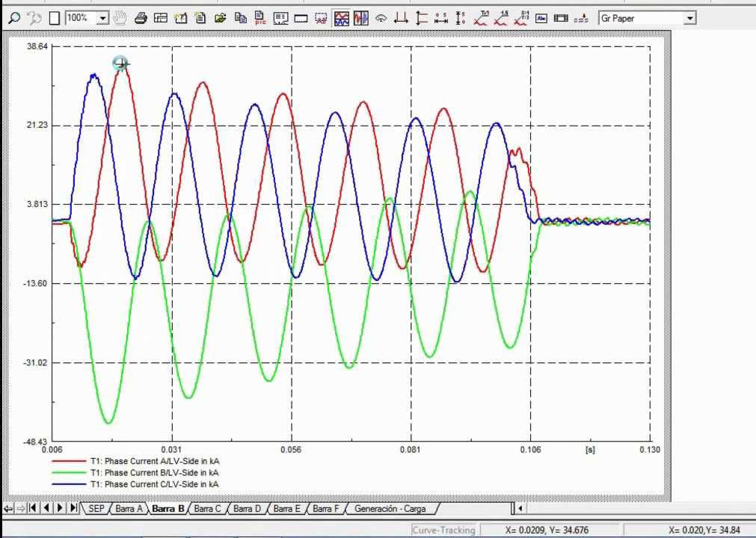Open a file with the folder icon
The image size is (756, 538).
[220, 17]
